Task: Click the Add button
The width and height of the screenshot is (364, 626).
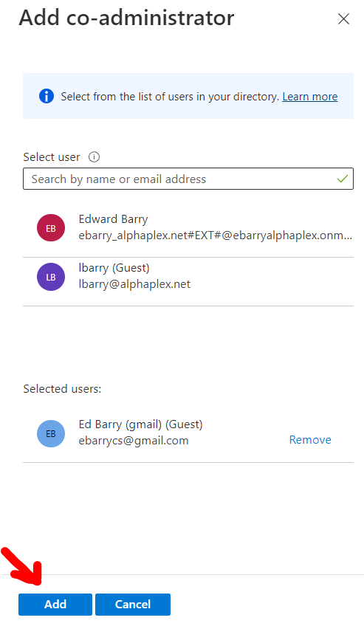Action: tap(55, 604)
